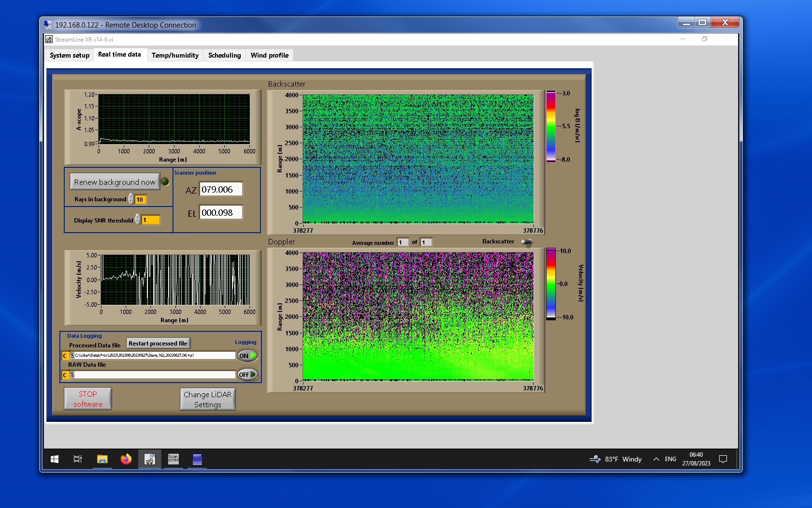This screenshot has height=508, width=812.
Task: Click the weather widget icon in taskbar
Action: click(x=595, y=459)
